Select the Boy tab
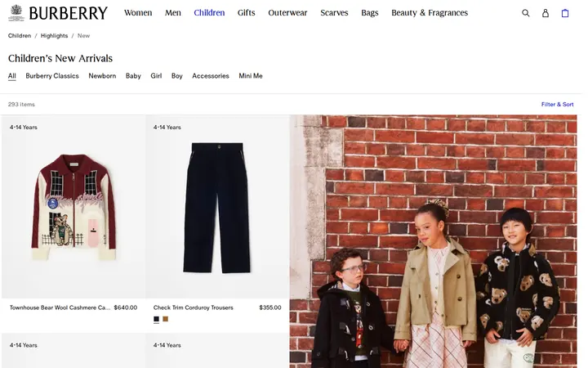The height and width of the screenshot is (368, 588). coord(177,76)
